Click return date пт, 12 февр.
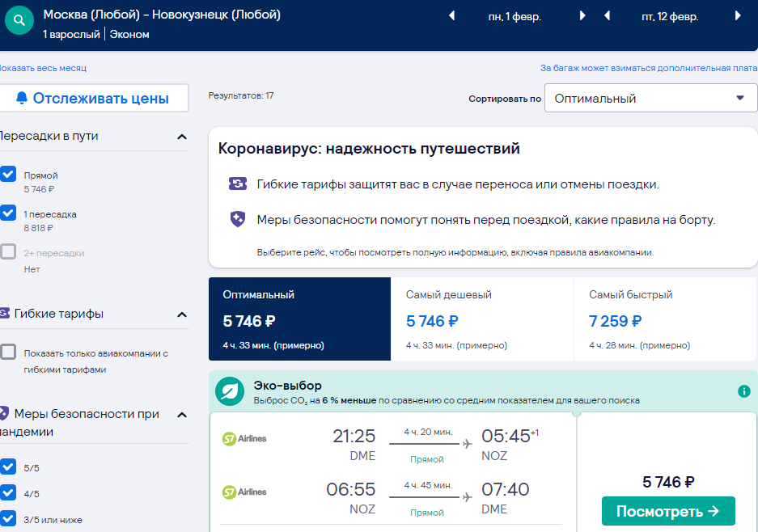The width and height of the screenshot is (758, 532). click(670, 16)
